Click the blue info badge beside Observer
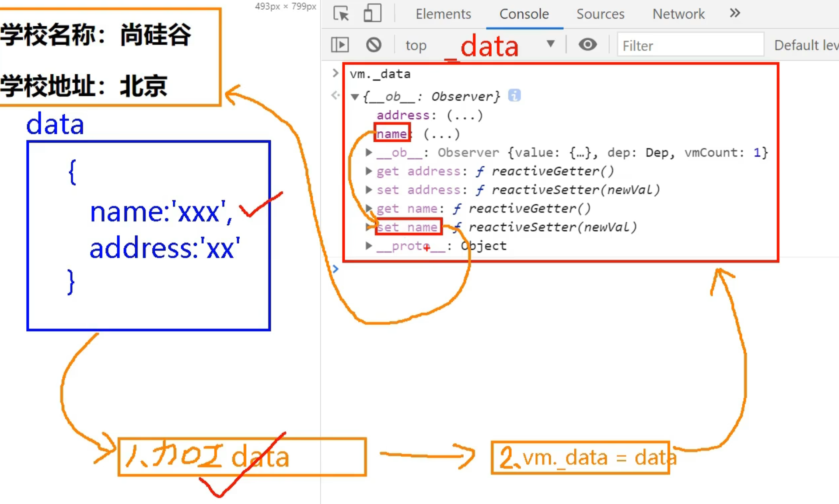This screenshot has width=839, height=504. [514, 95]
